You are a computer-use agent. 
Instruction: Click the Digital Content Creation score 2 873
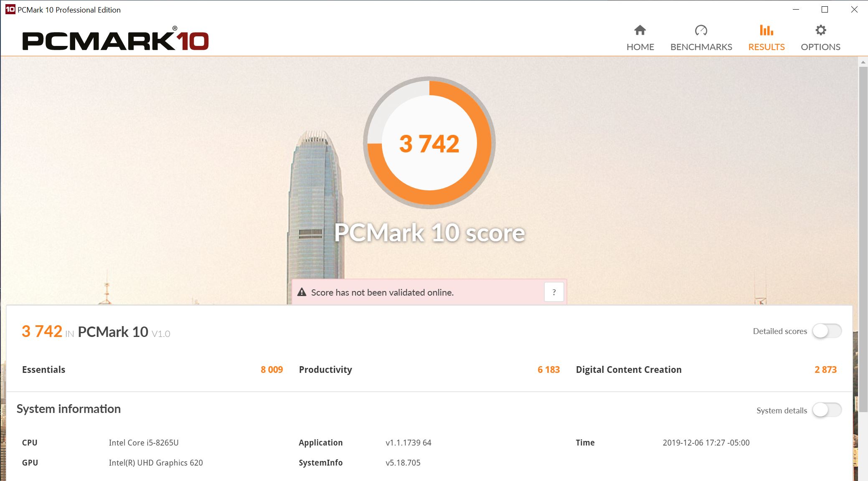coord(825,370)
